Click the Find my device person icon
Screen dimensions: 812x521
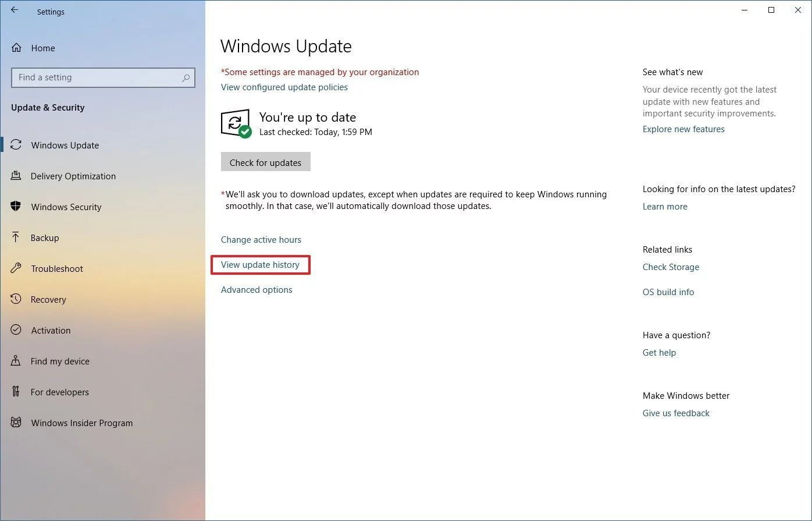(16, 361)
